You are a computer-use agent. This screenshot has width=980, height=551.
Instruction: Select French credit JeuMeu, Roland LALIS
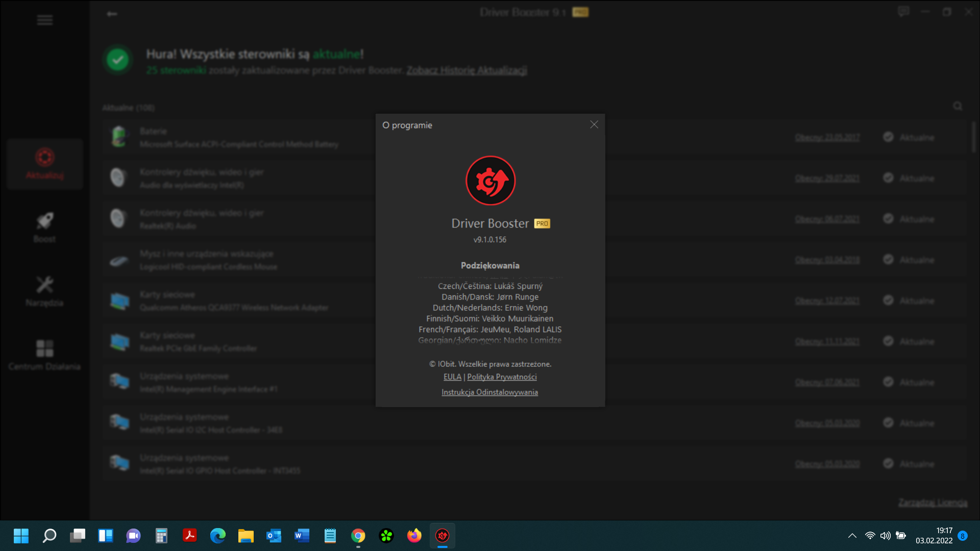pos(490,330)
